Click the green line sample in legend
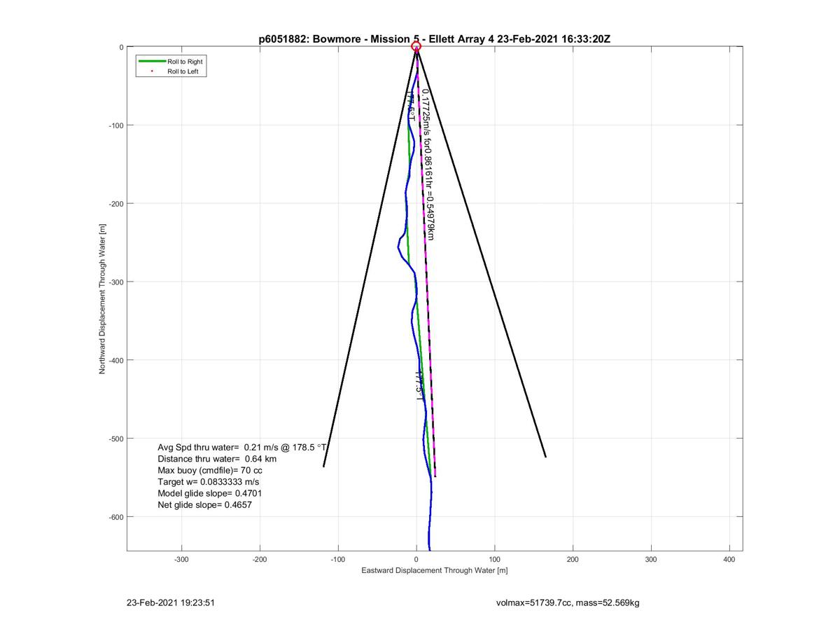840x620 pixels. pyautogui.click(x=152, y=62)
